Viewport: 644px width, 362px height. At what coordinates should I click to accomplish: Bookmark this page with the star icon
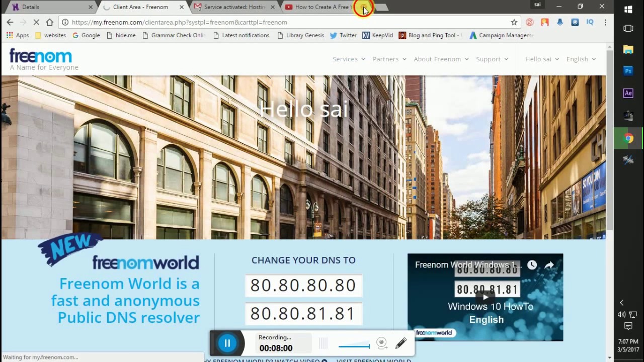coord(514,22)
